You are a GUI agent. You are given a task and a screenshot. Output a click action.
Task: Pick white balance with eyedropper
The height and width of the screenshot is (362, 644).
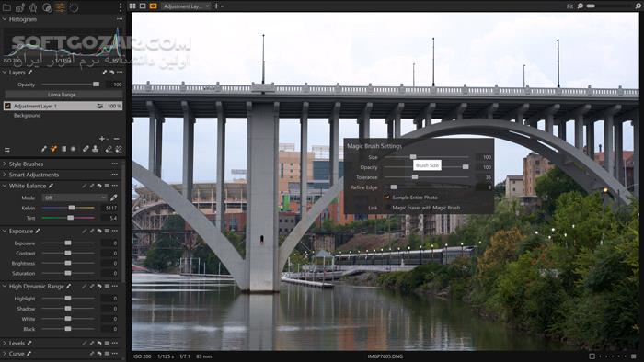pyautogui.click(x=114, y=198)
